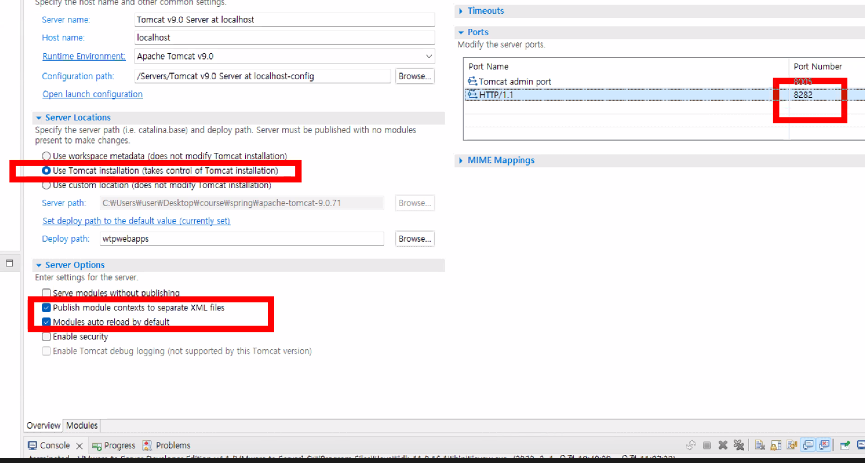Select the HTTP/1.1 port row
This screenshot has height=463, width=865.
point(665,95)
